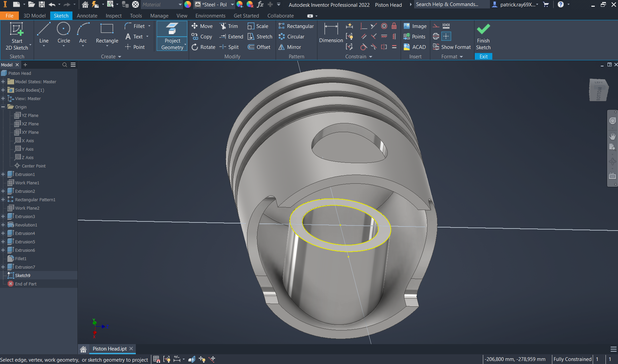Collapse the Origin folder

(x=3, y=107)
